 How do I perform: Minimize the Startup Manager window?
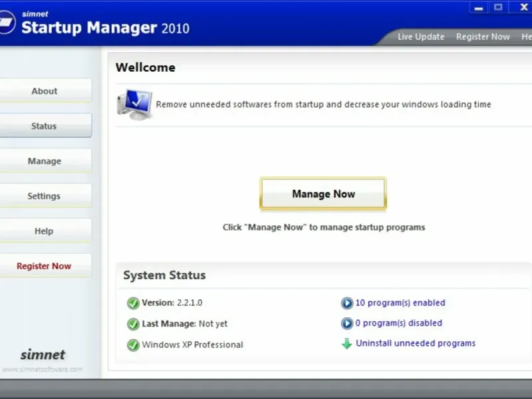point(479,7)
